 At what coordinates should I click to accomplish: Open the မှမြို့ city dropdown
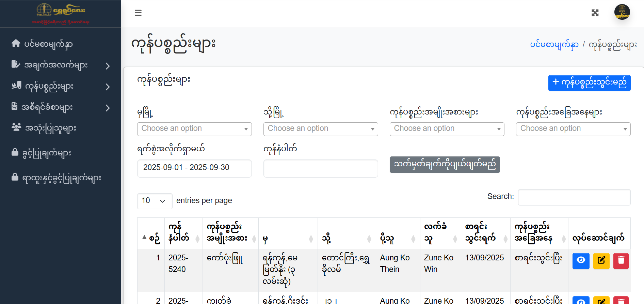(x=194, y=129)
